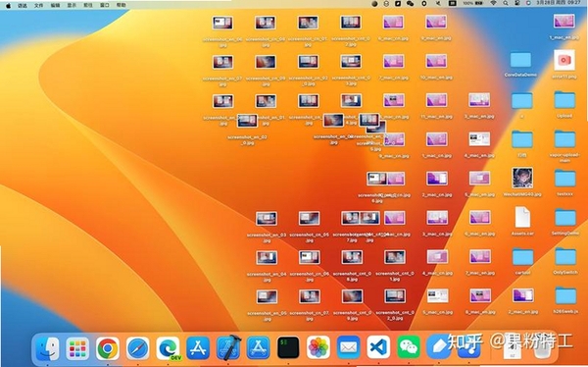Viewport: 588px width, 367px height.
Task: Select the 9_mac_en.jpg thumbnail
Action: (436, 22)
